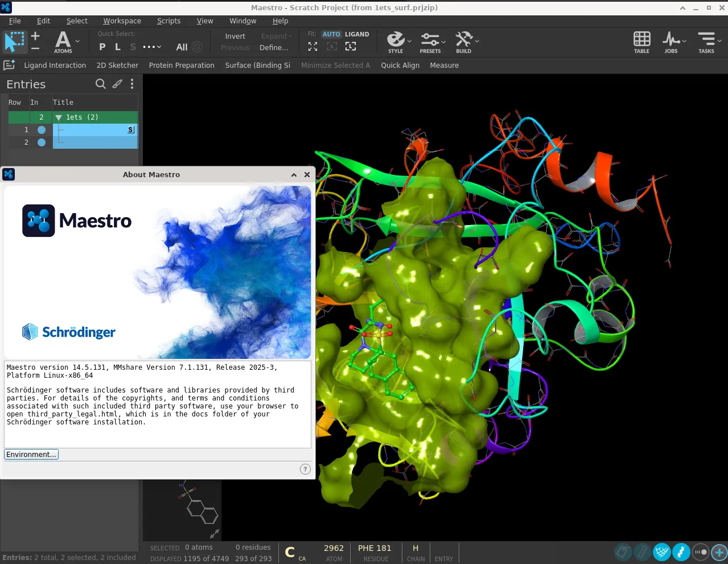Image resolution: width=728 pixels, height=564 pixels.
Task: Open Define selection dialog
Action: tap(274, 48)
